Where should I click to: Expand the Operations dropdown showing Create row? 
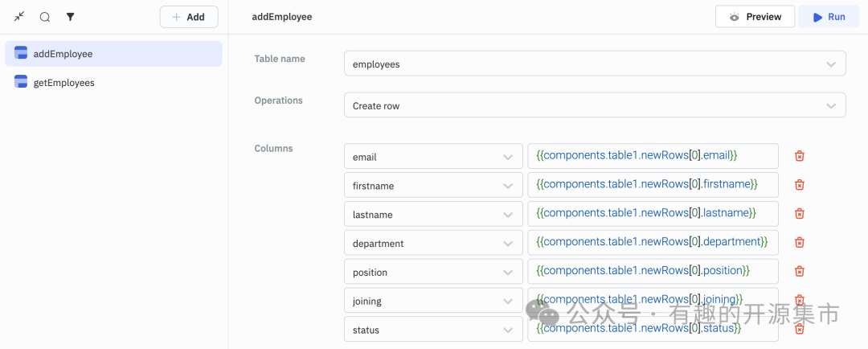(595, 105)
